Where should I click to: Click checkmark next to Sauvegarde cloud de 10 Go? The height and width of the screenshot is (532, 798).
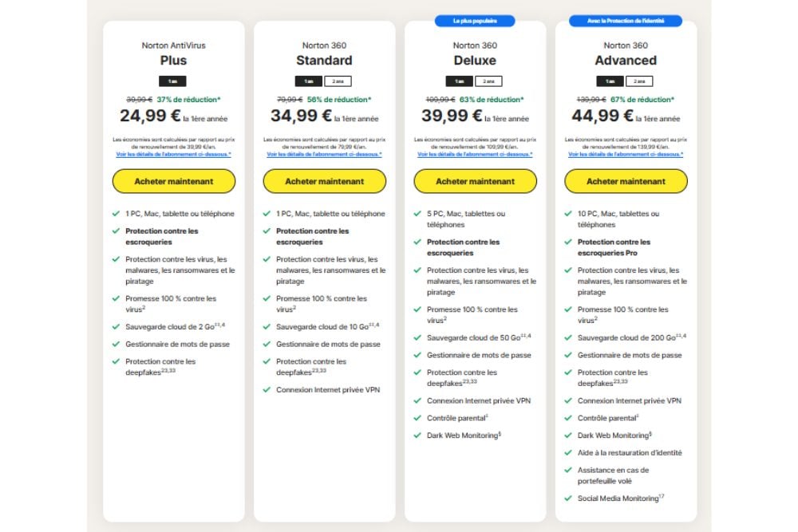(x=267, y=327)
